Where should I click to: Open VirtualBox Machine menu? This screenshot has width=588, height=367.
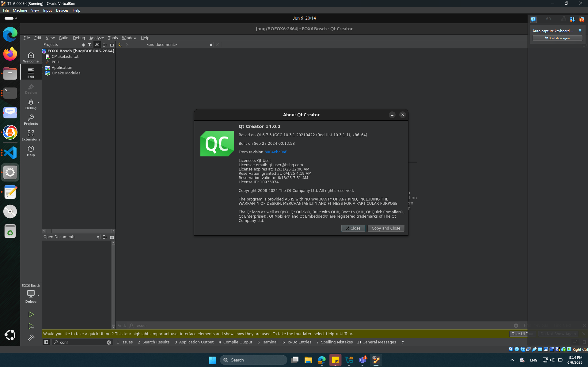[x=20, y=10]
